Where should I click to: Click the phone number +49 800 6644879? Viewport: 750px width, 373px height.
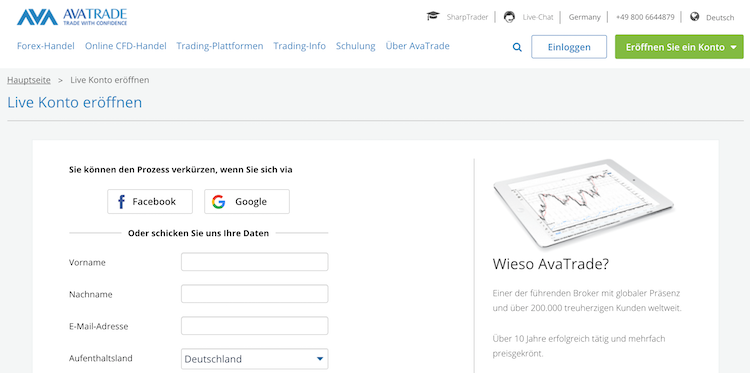pyautogui.click(x=645, y=17)
